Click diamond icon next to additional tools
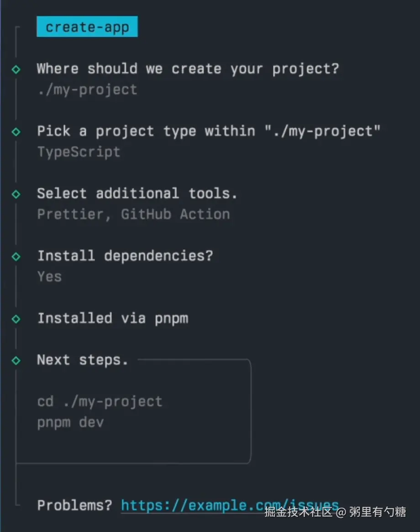The image size is (420, 532). (16, 194)
